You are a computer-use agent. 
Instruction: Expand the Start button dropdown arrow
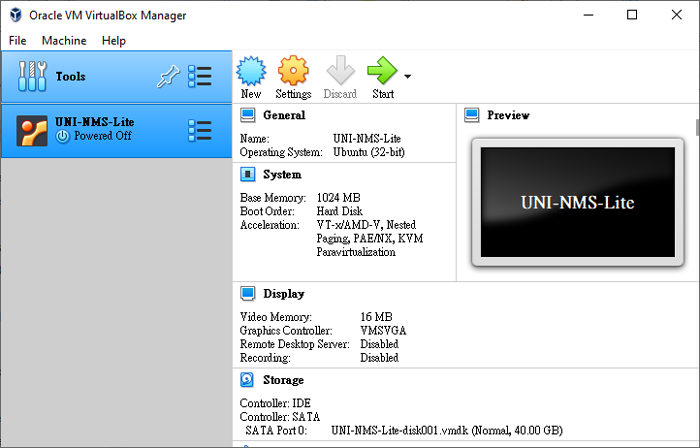coord(408,76)
